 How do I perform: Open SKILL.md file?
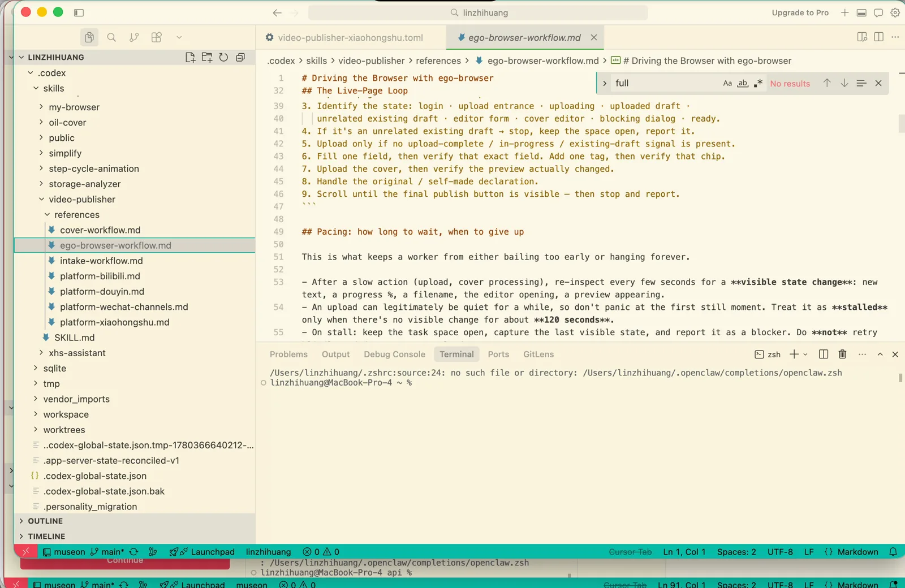pos(74,338)
